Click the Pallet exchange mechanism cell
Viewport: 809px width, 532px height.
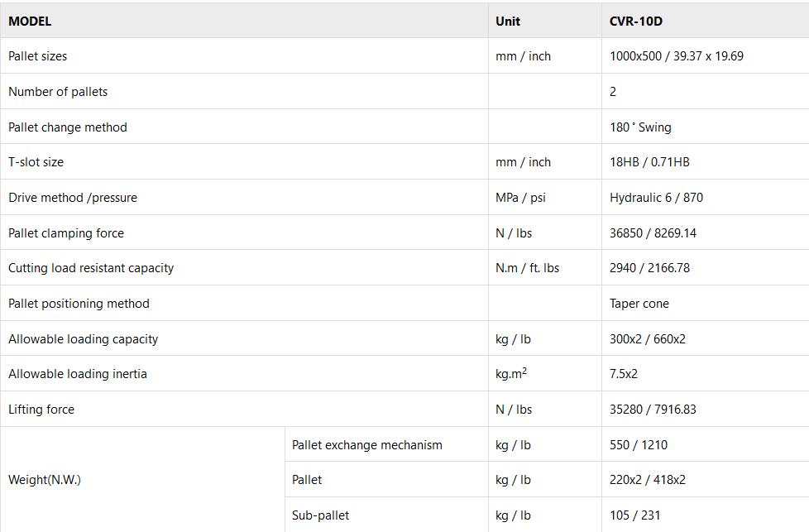(366, 445)
